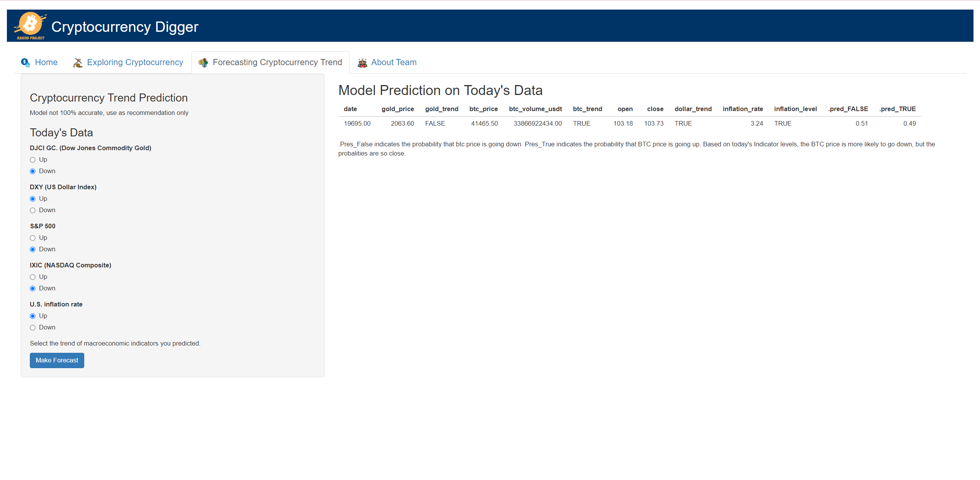Select Down for DJCI GC. gold
Viewport: 980px width, 480px height.
(x=33, y=171)
